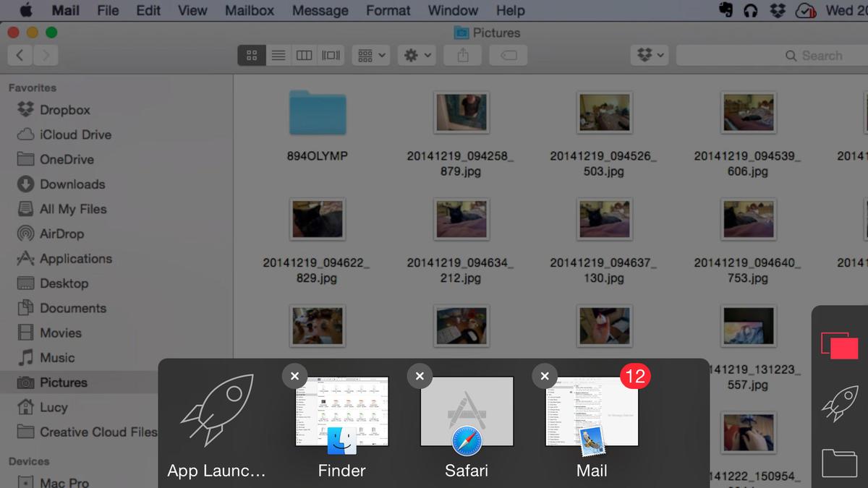Open the Apple menu
868x488 pixels.
[x=25, y=10]
